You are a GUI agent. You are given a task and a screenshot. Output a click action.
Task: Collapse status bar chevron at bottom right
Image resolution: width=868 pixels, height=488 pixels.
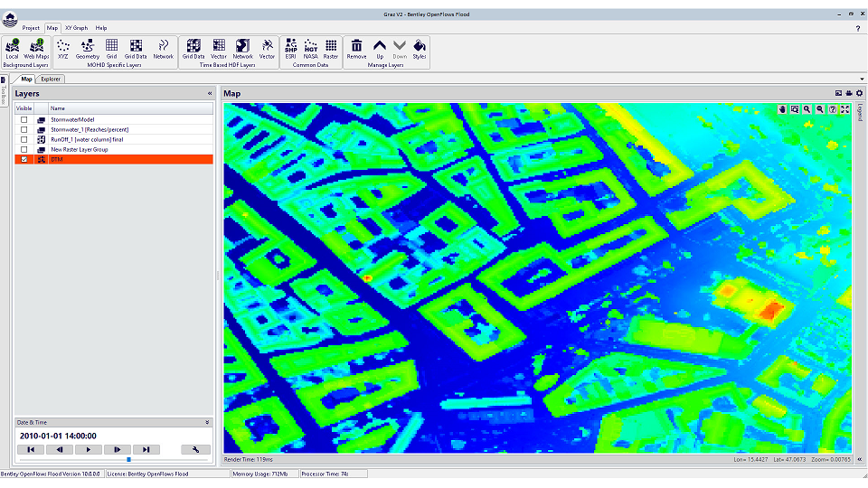tap(860, 459)
